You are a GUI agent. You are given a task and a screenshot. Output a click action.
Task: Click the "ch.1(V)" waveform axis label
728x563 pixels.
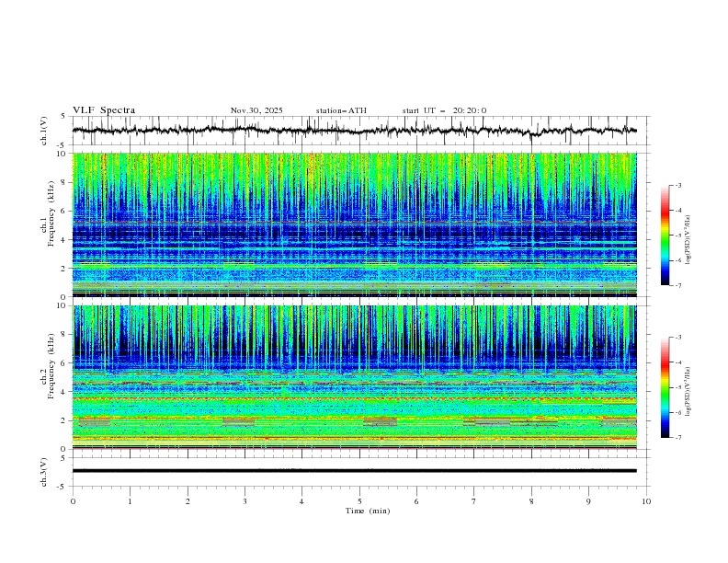44,131
